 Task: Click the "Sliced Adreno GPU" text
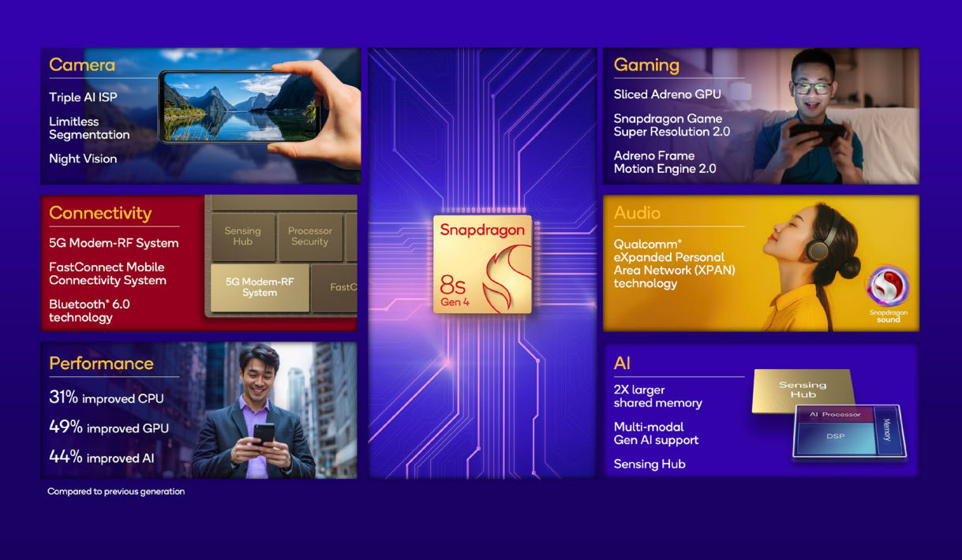click(x=668, y=94)
